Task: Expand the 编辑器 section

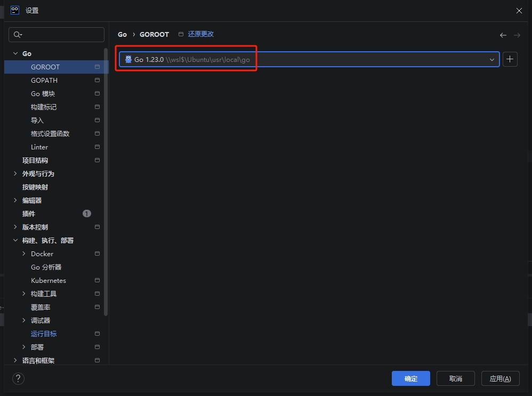Action: point(15,200)
